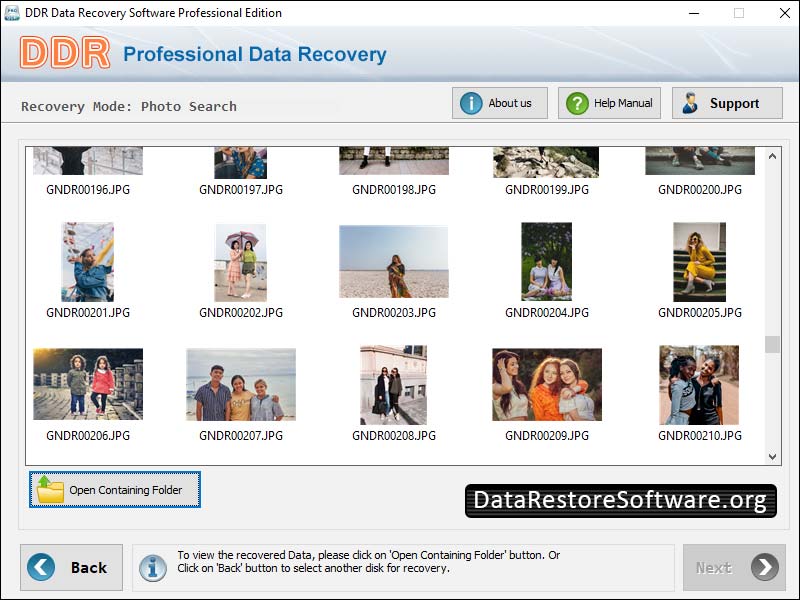Click file name GNDR00206.JPG
Image resolution: width=800 pixels, height=600 pixels.
point(88,436)
